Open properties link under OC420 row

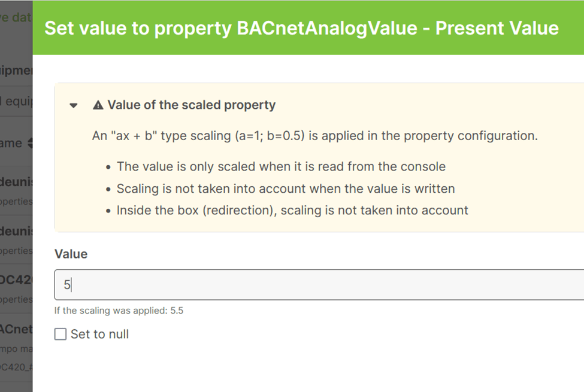(16, 299)
